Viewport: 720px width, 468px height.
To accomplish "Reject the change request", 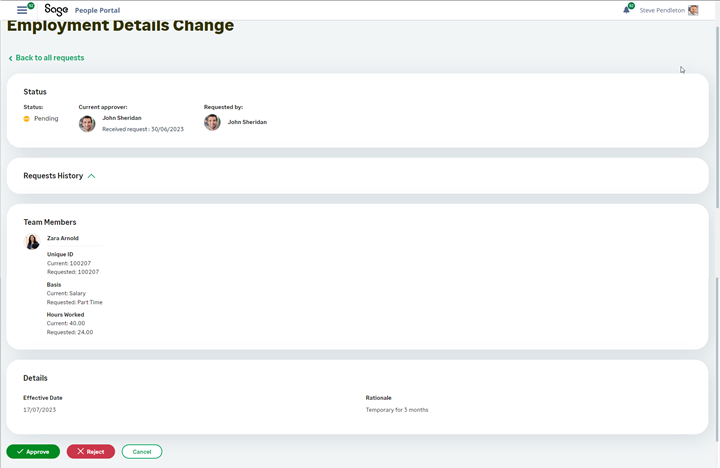I will 91,452.
